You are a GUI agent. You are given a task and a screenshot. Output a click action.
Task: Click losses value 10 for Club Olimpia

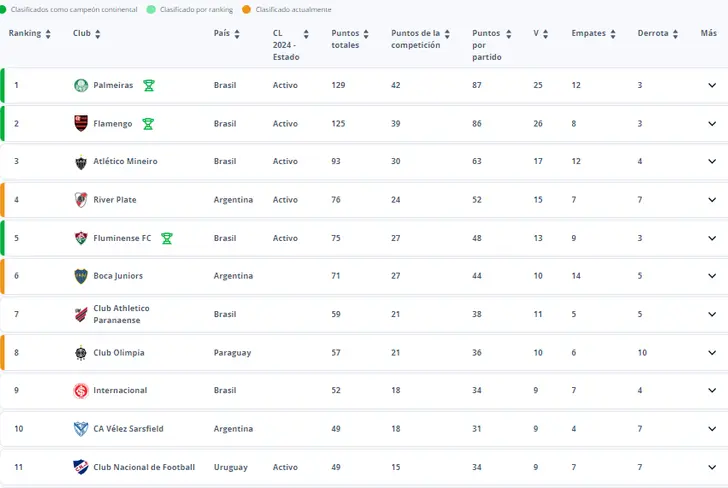642,353
